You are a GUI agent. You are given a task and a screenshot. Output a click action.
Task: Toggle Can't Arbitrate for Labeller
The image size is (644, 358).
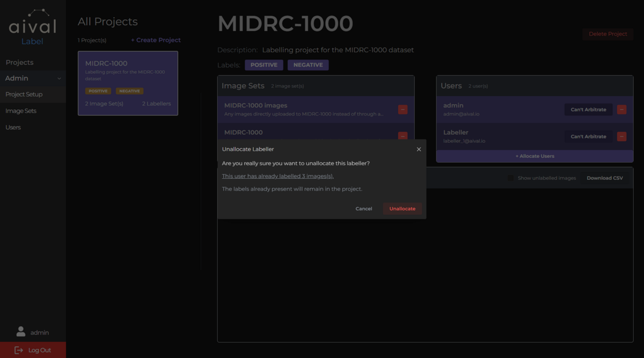(x=588, y=136)
